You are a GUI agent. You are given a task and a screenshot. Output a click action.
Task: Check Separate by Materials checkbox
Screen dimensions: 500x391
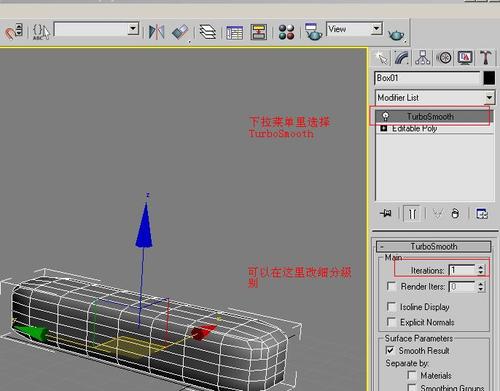click(412, 375)
